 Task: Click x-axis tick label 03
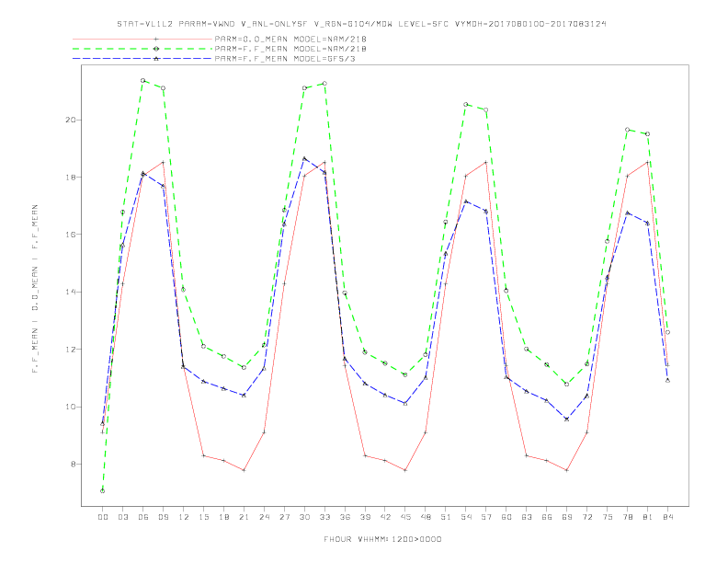click(122, 517)
